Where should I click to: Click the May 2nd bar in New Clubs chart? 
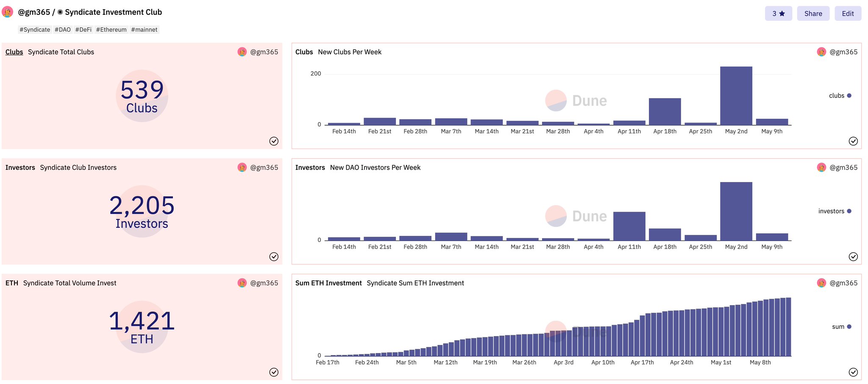coord(736,96)
